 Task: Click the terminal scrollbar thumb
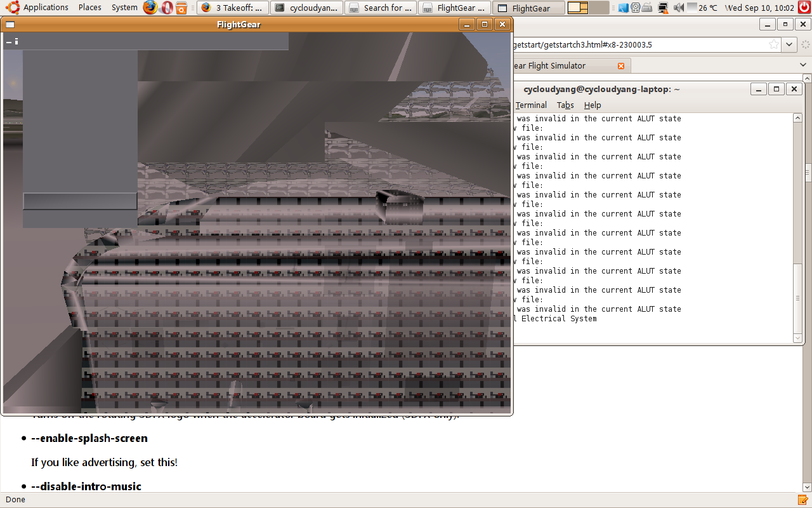797,297
